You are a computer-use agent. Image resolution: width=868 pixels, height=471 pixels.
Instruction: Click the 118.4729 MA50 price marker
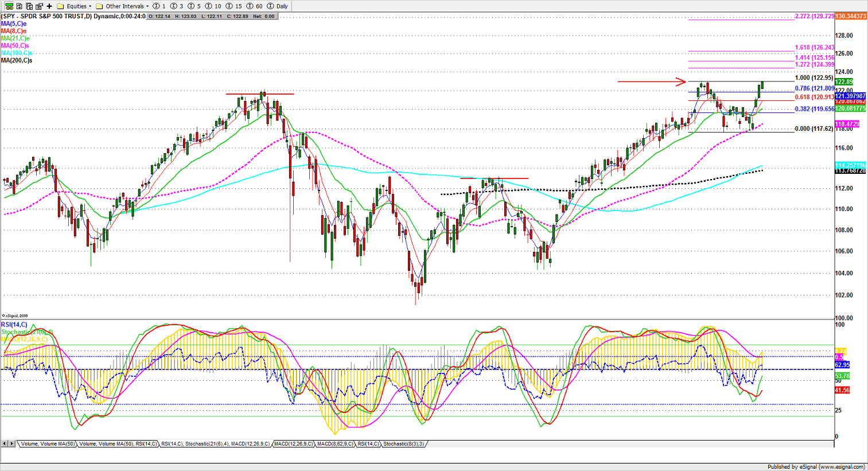[847, 124]
